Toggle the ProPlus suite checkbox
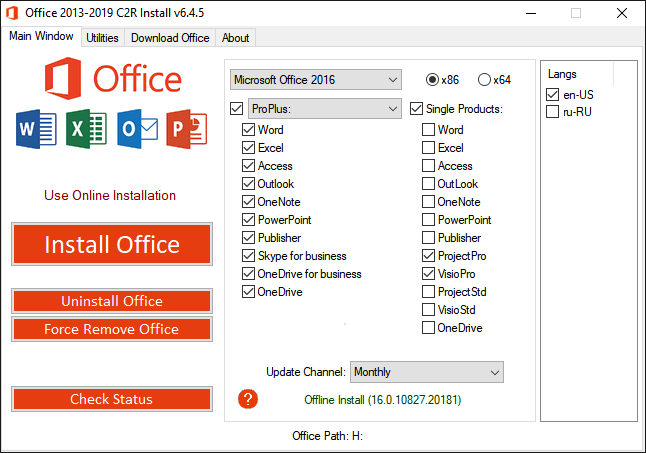 [236, 109]
